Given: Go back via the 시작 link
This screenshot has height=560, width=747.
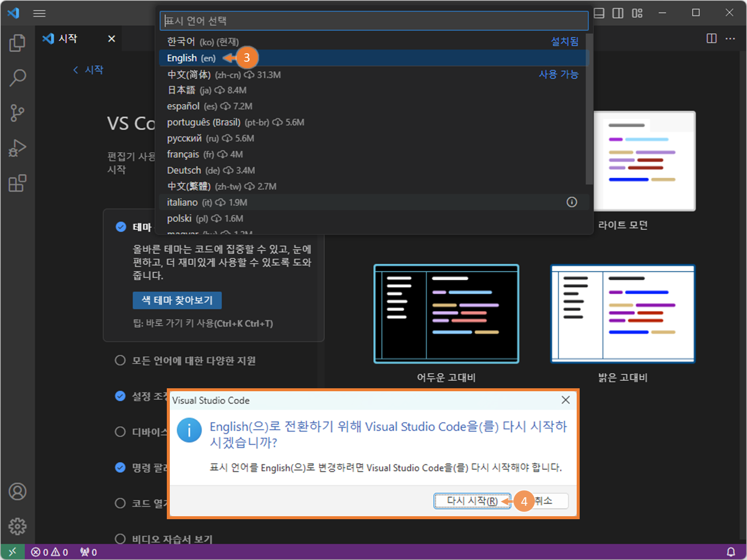Looking at the screenshot, I should pyautogui.click(x=88, y=70).
